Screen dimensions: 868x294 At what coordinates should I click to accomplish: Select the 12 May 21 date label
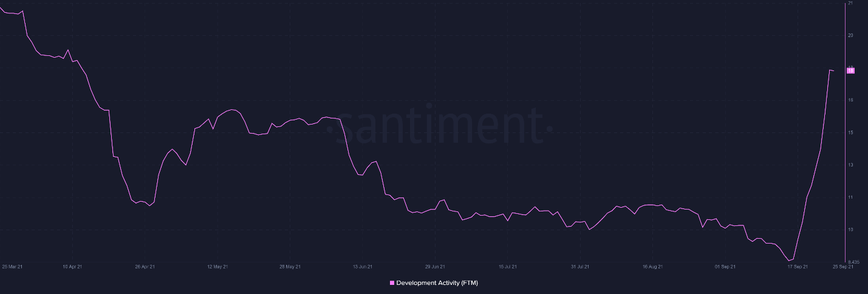[x=217, y=267]
